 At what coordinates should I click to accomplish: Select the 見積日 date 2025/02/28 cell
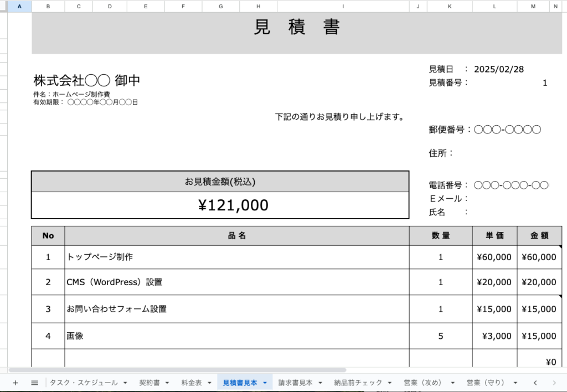(x=498, y=69)
